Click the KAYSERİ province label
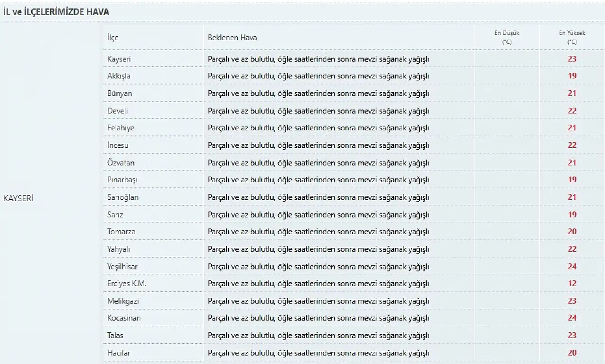The image size is (605, 364). pyautogui.click(x=18, y=198)
